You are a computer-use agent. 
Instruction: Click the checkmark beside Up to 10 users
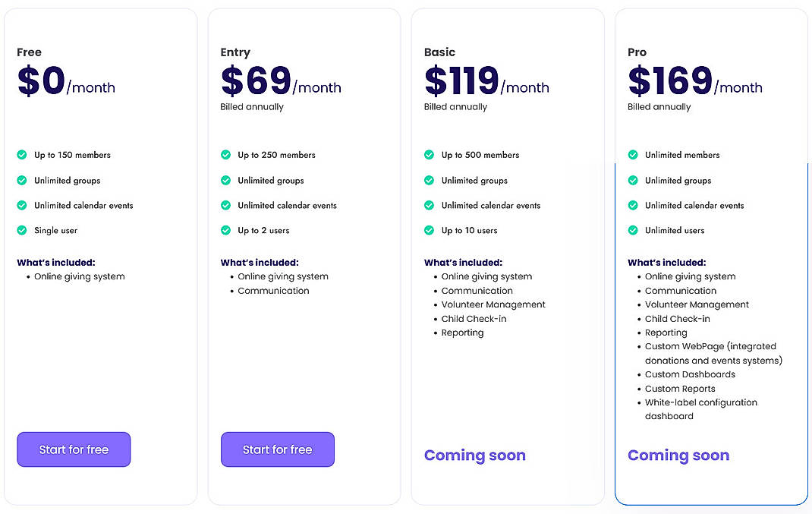click(429, 231)
